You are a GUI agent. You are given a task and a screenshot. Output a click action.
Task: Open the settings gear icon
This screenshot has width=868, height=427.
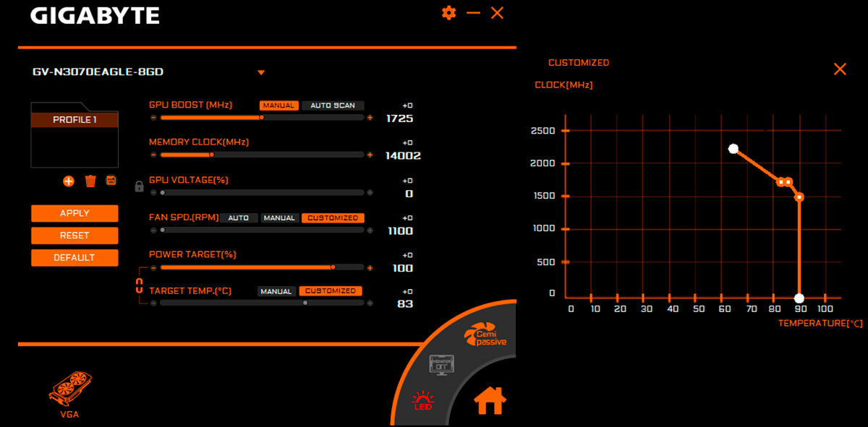449,13
